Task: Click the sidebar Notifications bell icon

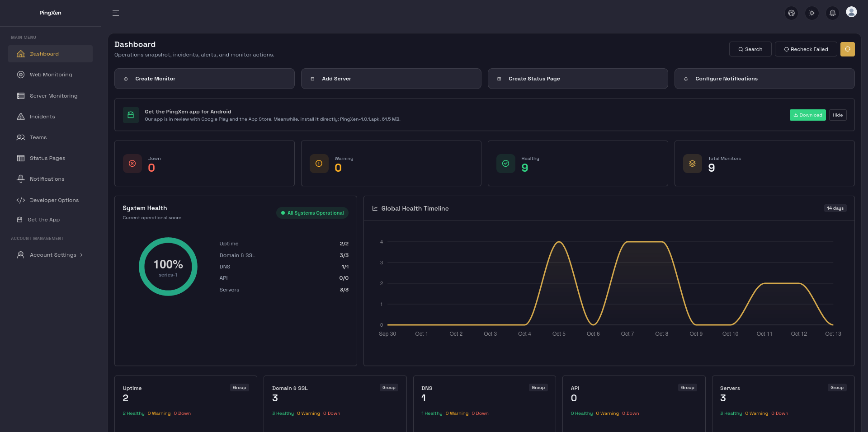Action: pos(21,179)
